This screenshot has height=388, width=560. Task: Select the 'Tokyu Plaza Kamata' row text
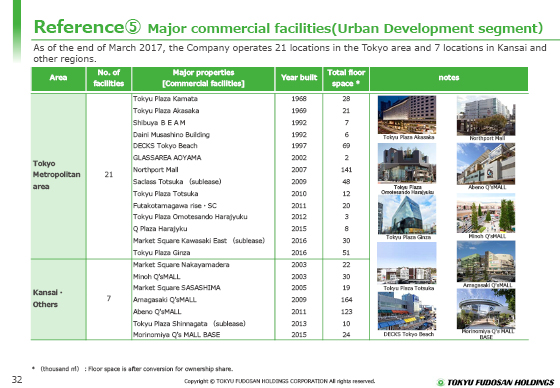(165, 99)
